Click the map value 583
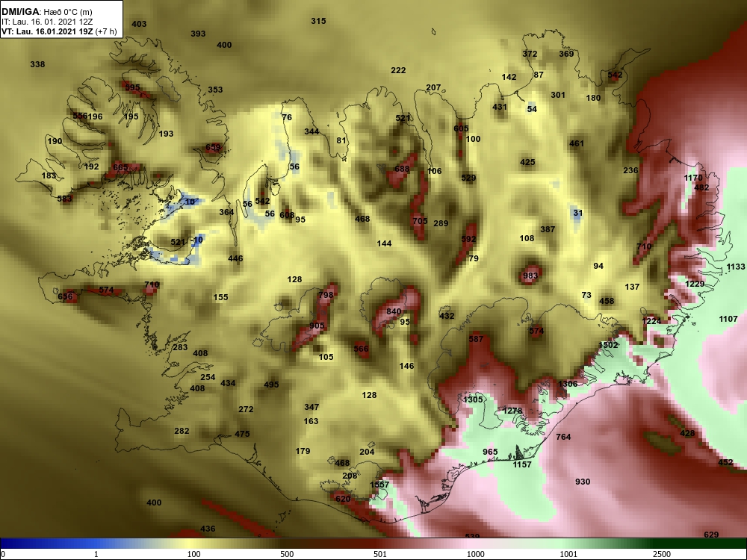 (x=64, y=199)
